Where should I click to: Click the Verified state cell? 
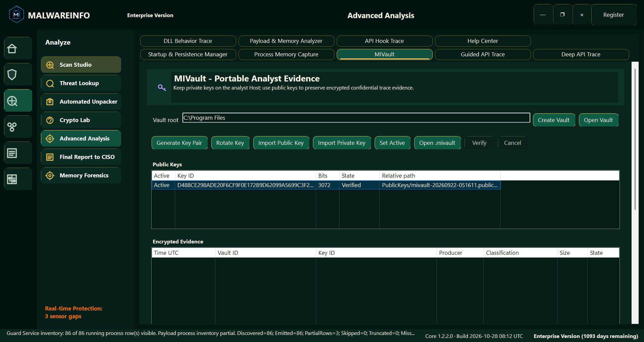pos(359,185)
